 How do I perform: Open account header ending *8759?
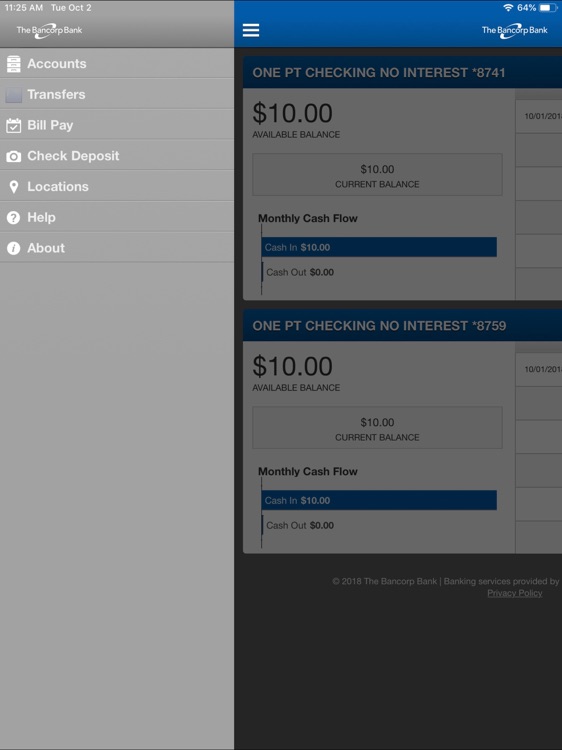(402, 325)
